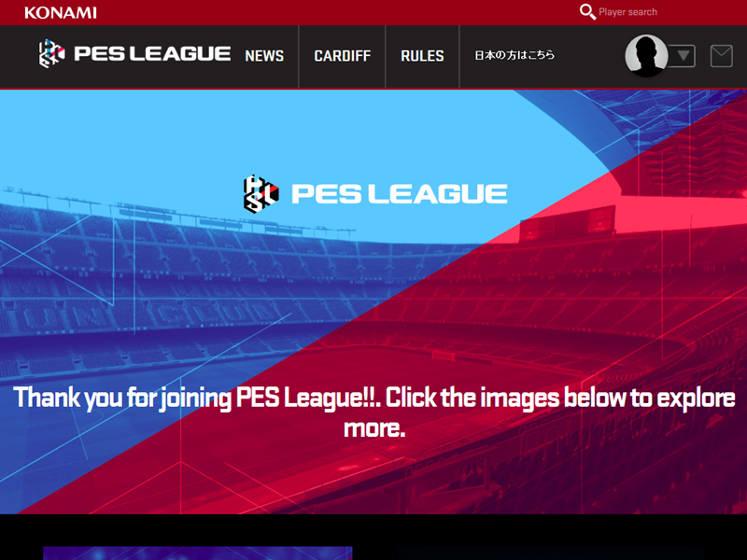
Task: Click the PES League emblem in navbar
Action: (x=51, y=53)
